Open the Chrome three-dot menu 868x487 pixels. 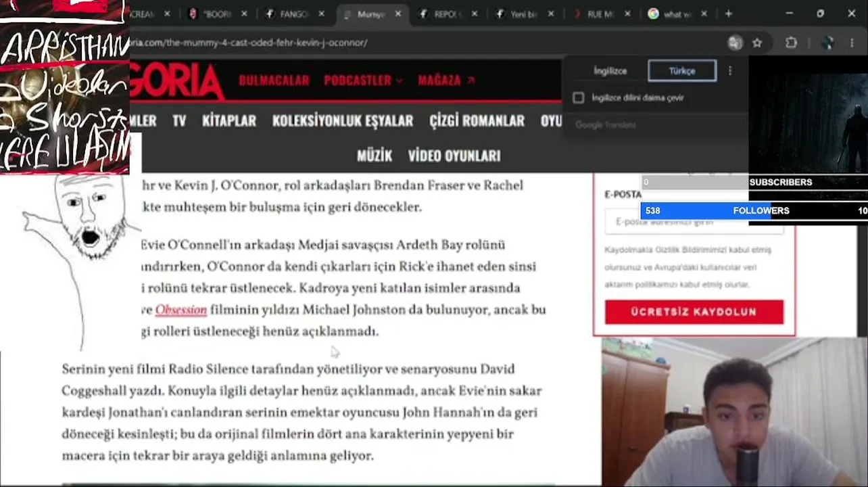click(x=852, y=43)
